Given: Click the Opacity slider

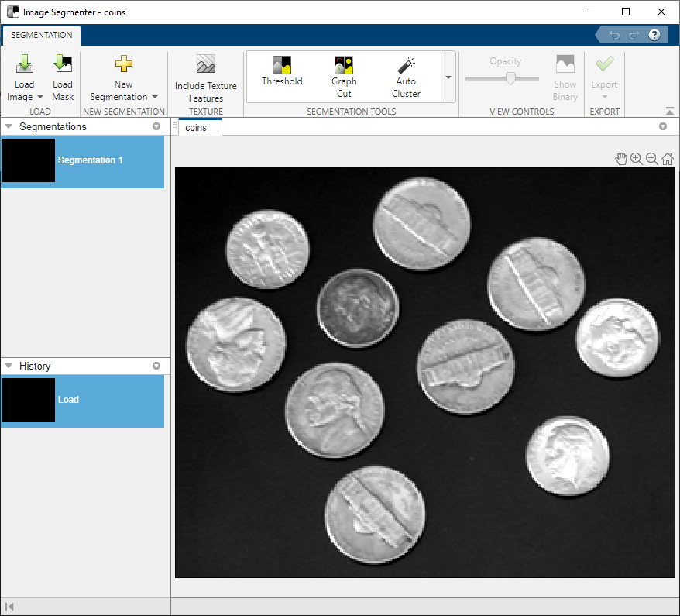Looking at the screenshot, I should tap(510, 78).
